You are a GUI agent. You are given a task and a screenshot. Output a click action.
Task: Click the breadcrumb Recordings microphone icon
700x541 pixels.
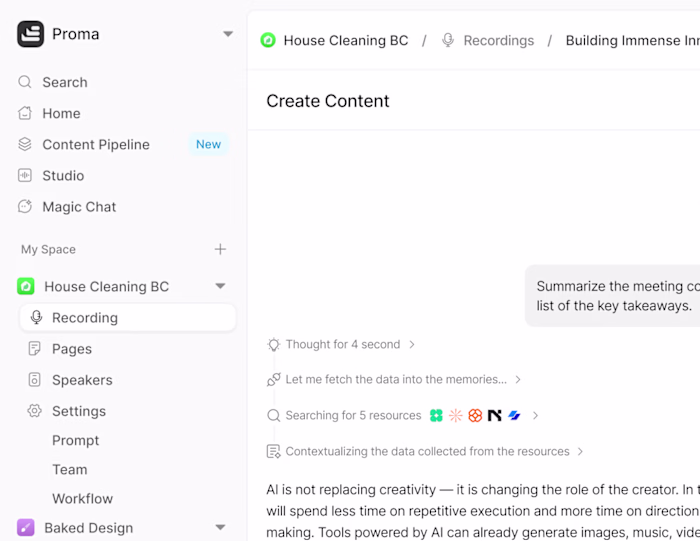pyautogui.click(x=448, y=40)
